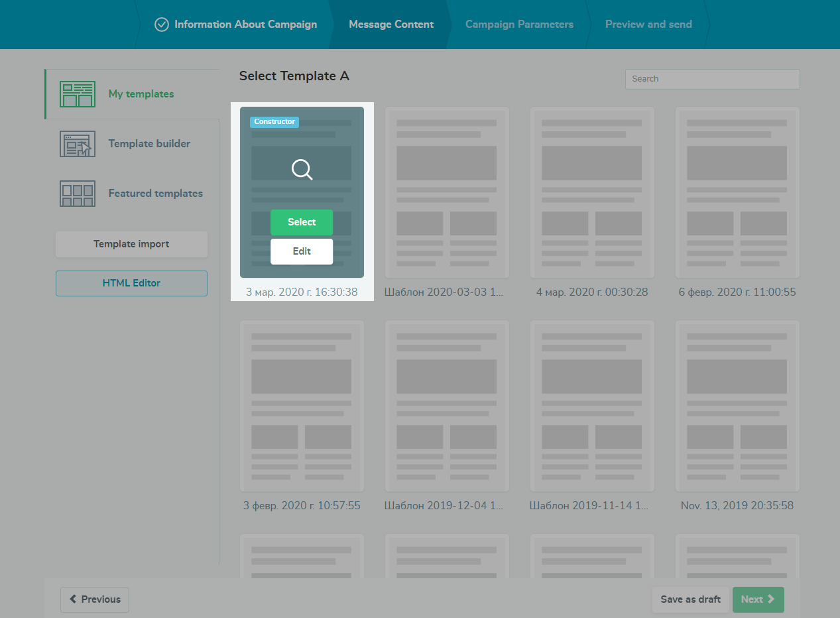Jump to the Preview and send step
The height and width of the screenshot is (618, 840).
click(x=648, y=25)
